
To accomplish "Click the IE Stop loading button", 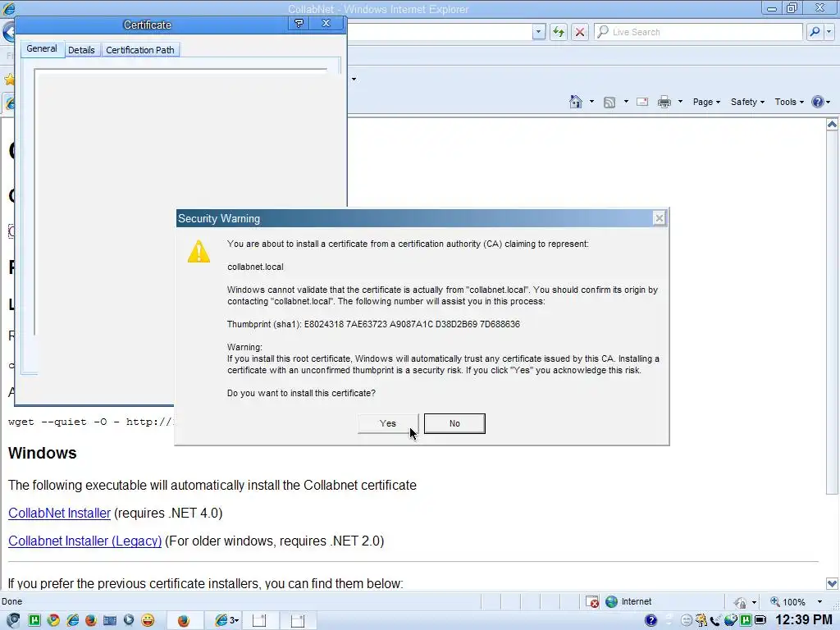I will [580, 32].
